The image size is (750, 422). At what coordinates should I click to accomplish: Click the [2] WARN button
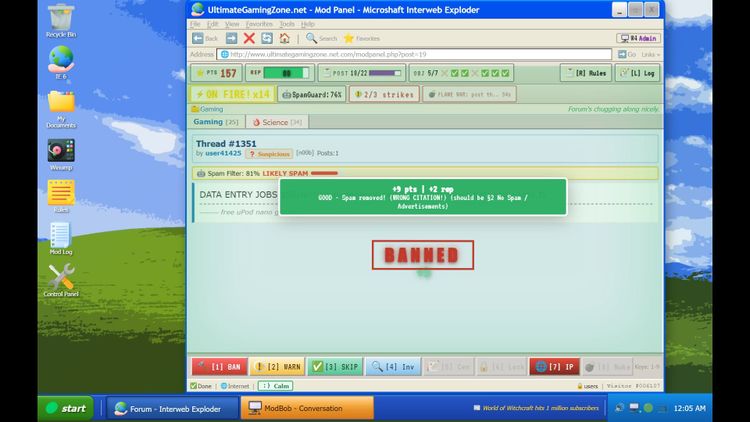[277, 366]
